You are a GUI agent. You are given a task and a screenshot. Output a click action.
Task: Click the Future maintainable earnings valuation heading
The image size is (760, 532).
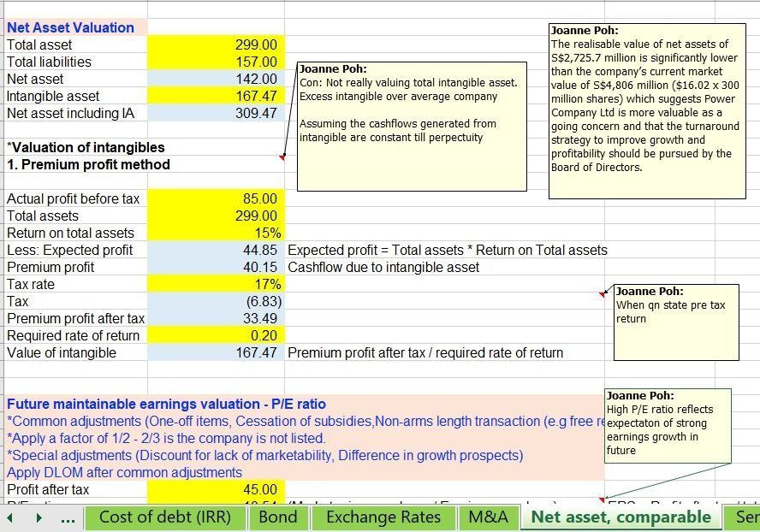tap(166, 404)
